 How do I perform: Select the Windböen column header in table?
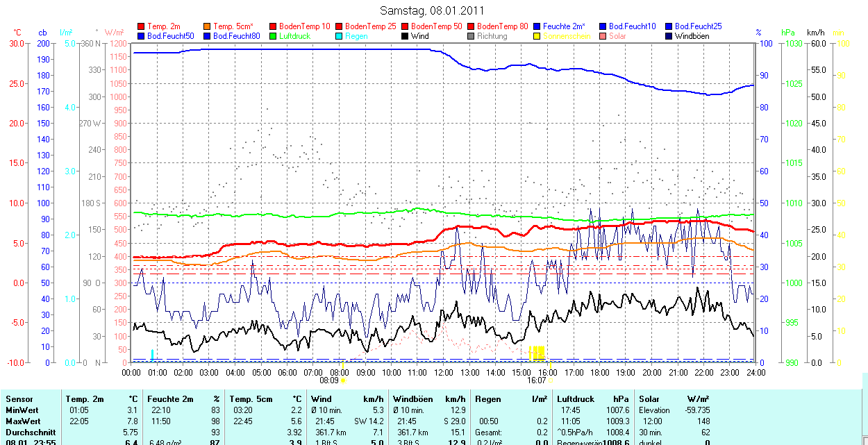click(x=412, y=399)
